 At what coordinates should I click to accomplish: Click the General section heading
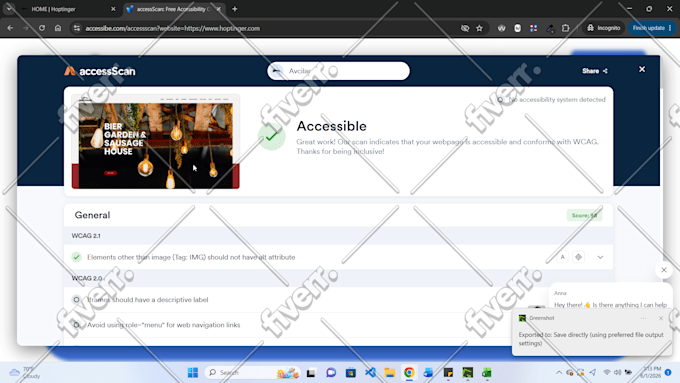pyautogui.click(x=92, y=215)
